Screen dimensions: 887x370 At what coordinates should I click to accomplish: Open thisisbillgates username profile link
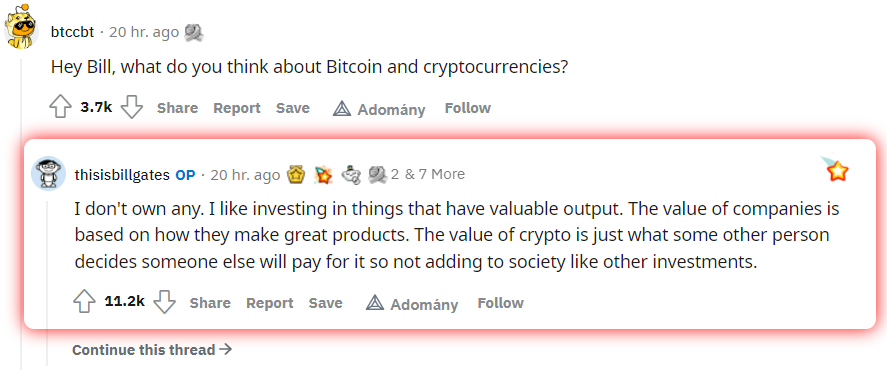(x=122, y=174)
